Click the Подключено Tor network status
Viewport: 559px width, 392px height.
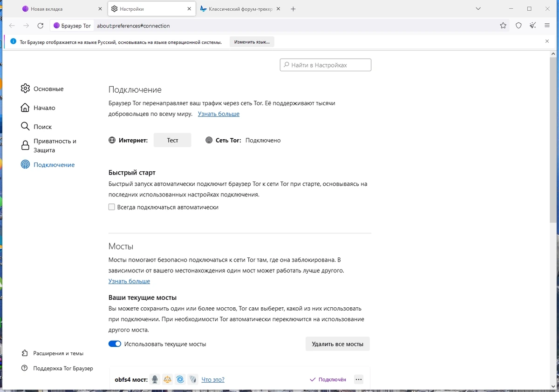pyautogui.click(x=263, y=140)
